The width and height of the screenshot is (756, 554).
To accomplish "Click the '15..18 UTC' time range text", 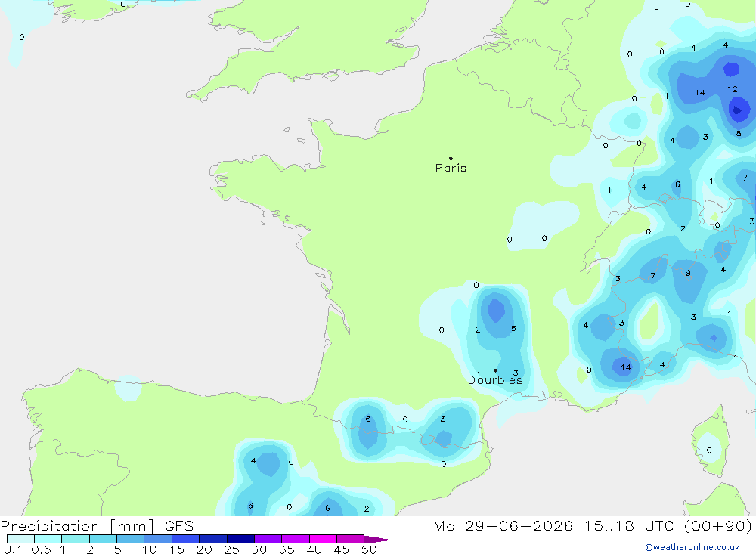I will [x=629, y=526].
